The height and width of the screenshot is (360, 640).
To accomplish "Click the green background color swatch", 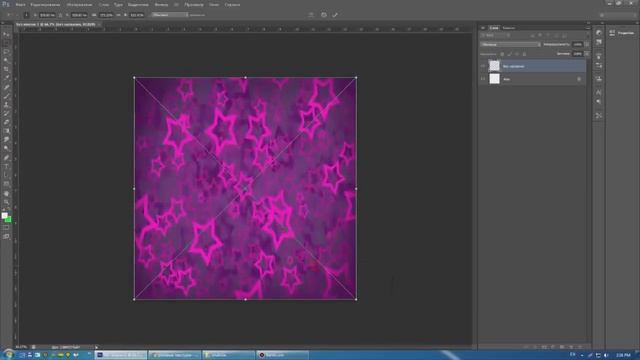I will tap(9, 220).
